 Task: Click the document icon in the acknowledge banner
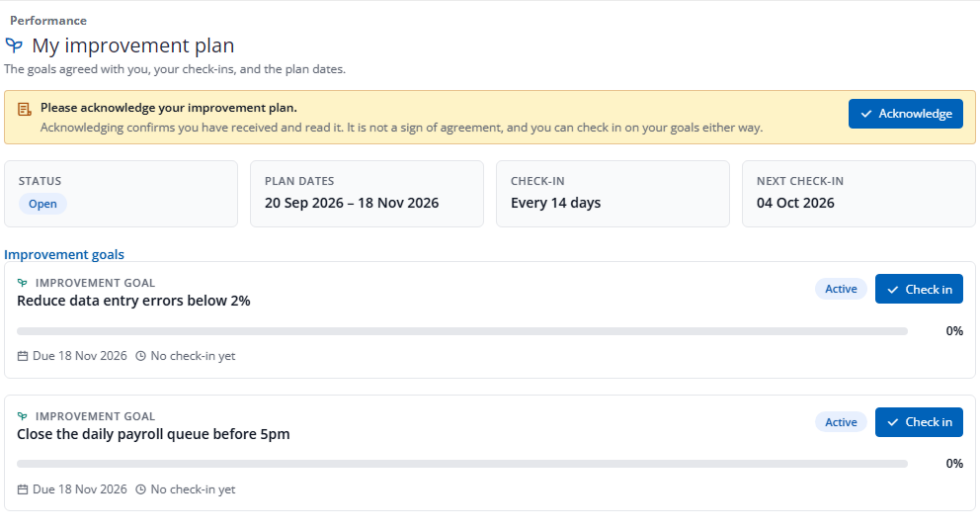tap(25, 110)
